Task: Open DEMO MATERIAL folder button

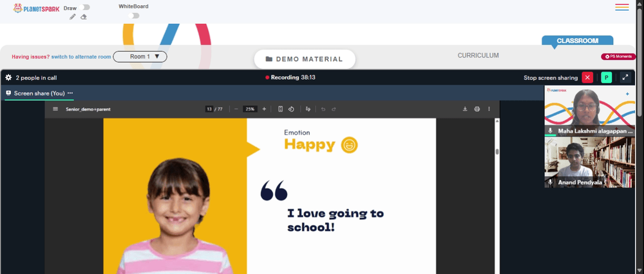Action: (x=305, y=59)
